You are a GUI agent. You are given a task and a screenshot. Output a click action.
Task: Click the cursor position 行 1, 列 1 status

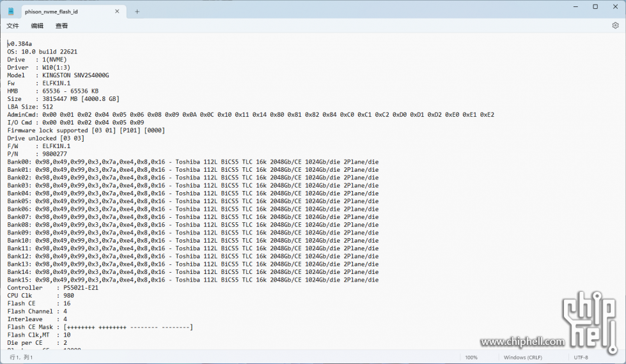[x=21, y=357]
